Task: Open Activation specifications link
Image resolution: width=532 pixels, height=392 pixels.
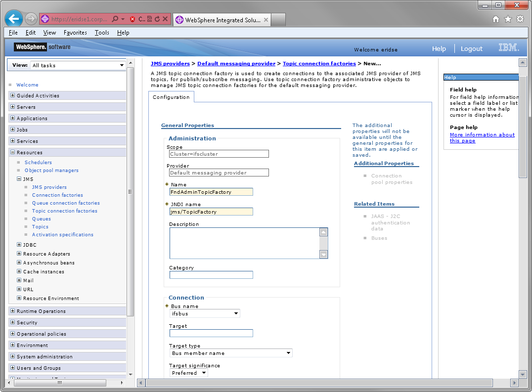Action: (62, 235)
